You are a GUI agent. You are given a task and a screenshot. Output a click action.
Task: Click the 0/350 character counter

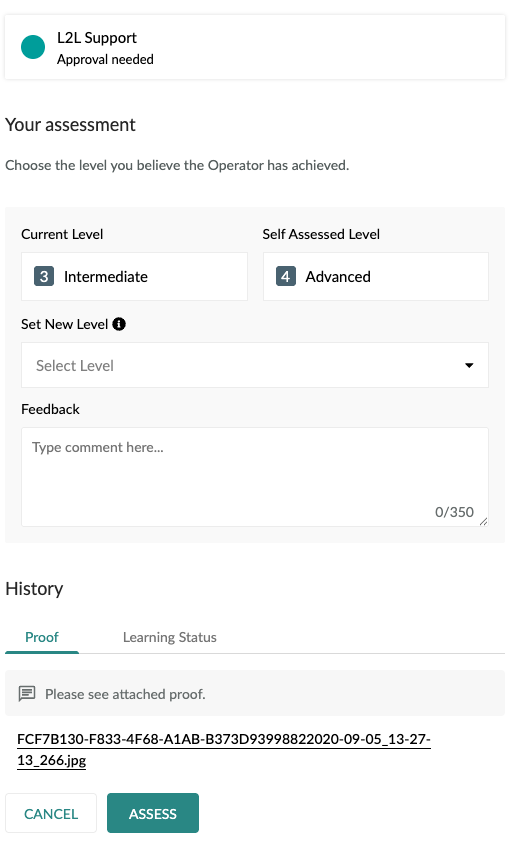point(454,512)
